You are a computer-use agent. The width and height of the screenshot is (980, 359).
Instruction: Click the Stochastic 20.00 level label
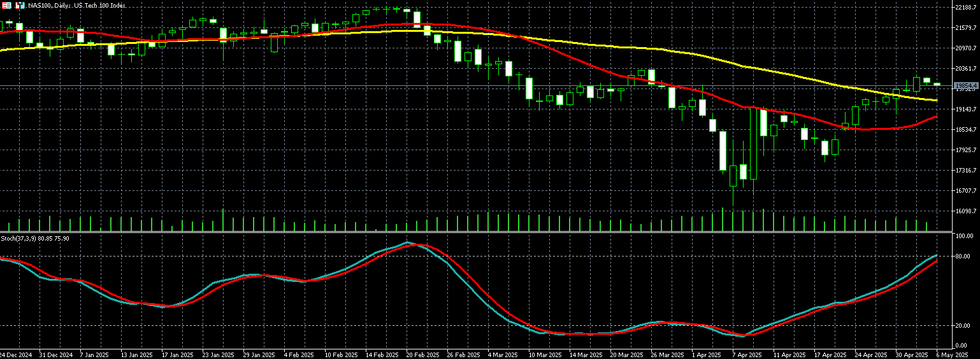963,325
